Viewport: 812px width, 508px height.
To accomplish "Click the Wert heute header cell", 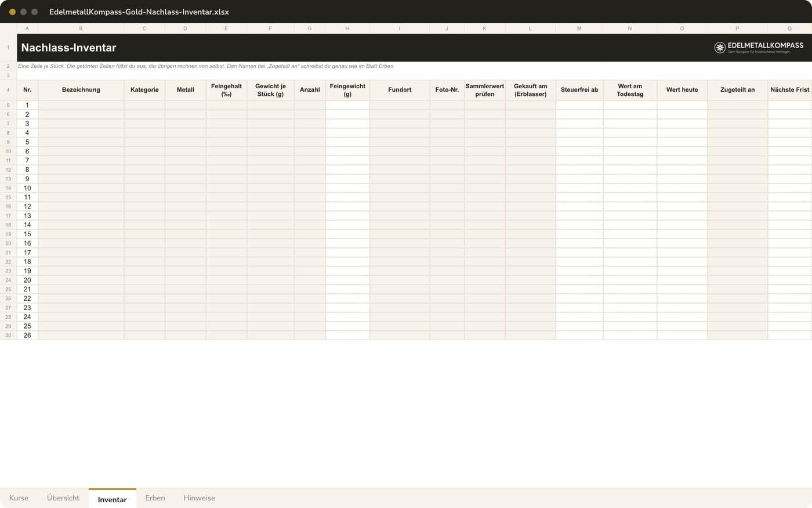I will pyautogui.click(x=682, y=90).
